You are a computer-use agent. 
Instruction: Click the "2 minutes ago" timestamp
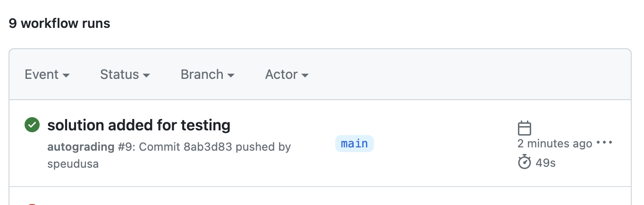(555, 143)
